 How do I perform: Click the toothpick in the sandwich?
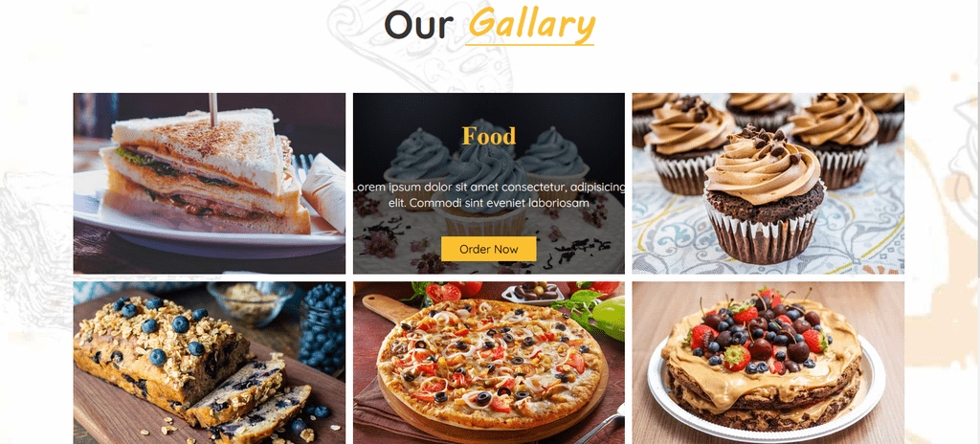coord(213,109)
